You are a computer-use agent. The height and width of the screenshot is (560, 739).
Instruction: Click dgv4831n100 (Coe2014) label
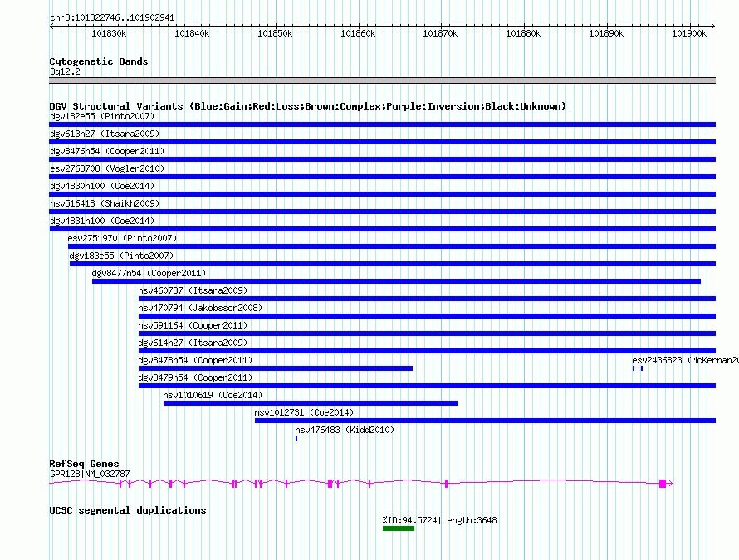[x=102, y=221]
